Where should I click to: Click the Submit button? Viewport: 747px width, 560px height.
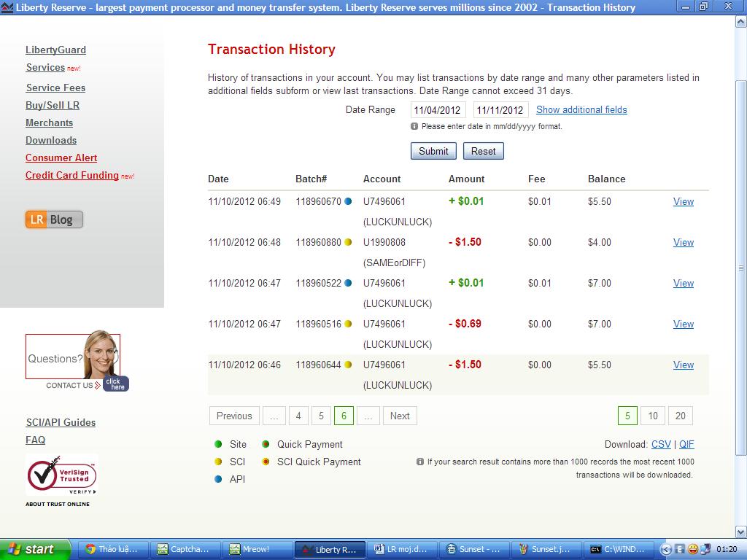[433, 151]
